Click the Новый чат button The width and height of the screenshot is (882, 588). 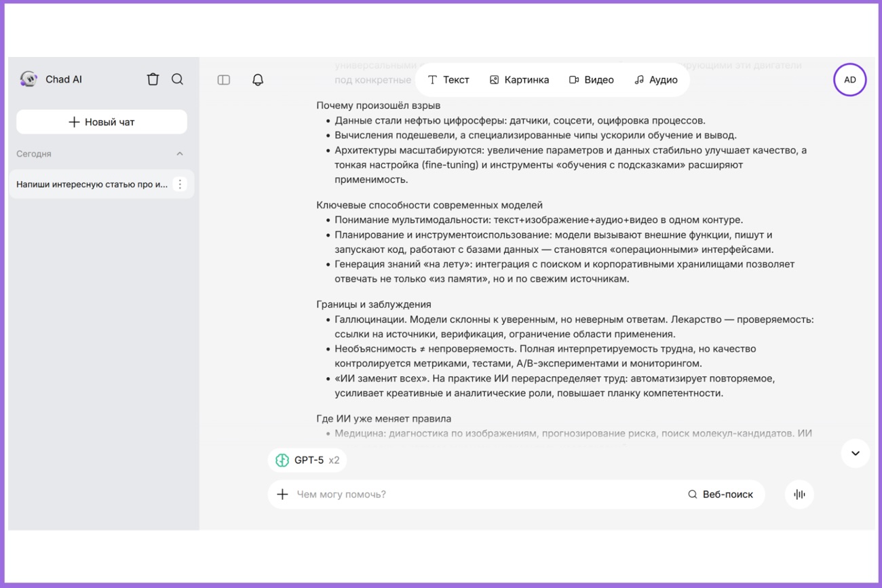[x=102, y=122]
